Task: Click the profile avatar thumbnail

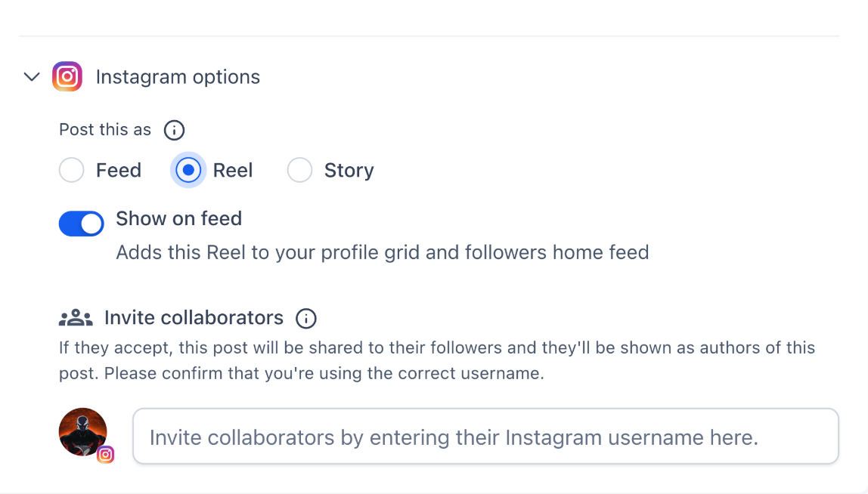Action: tap(82, 432)
